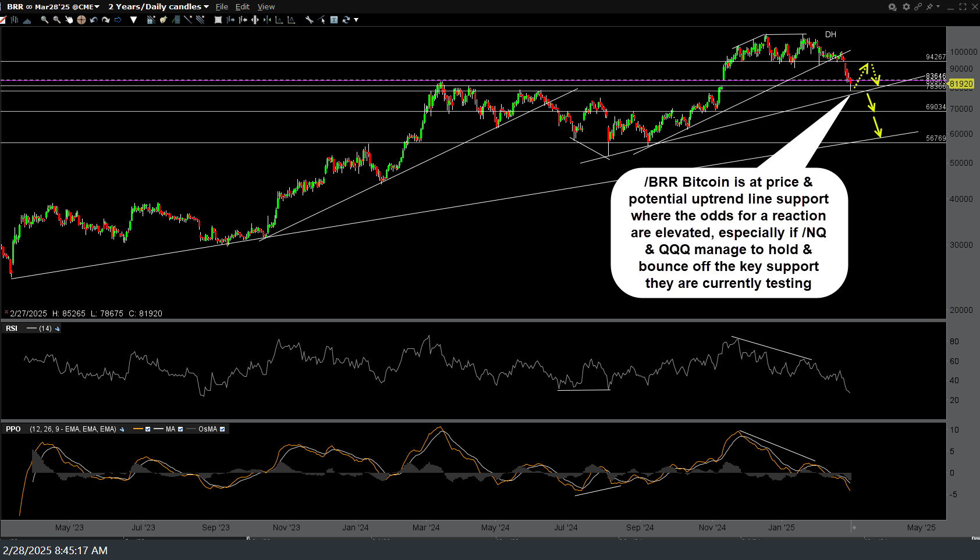
Task: Click the RSI indicator label
Action: [x=12, y=329]
